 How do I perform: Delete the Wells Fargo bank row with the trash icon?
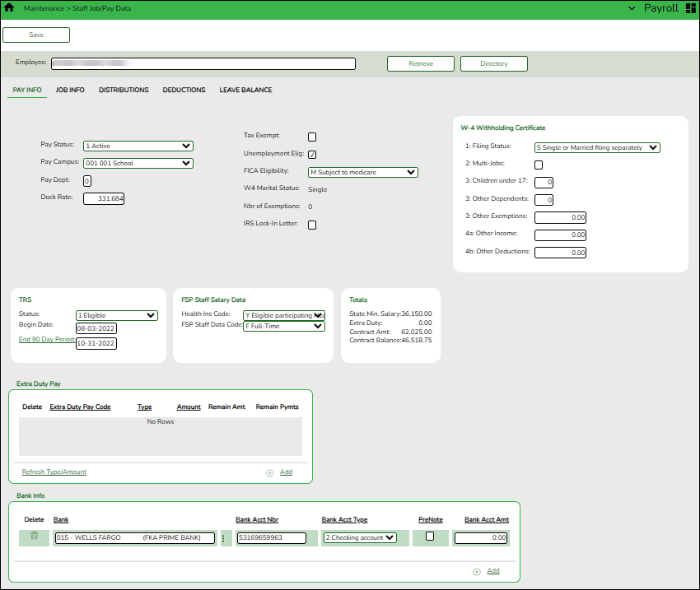coord(34,536)
